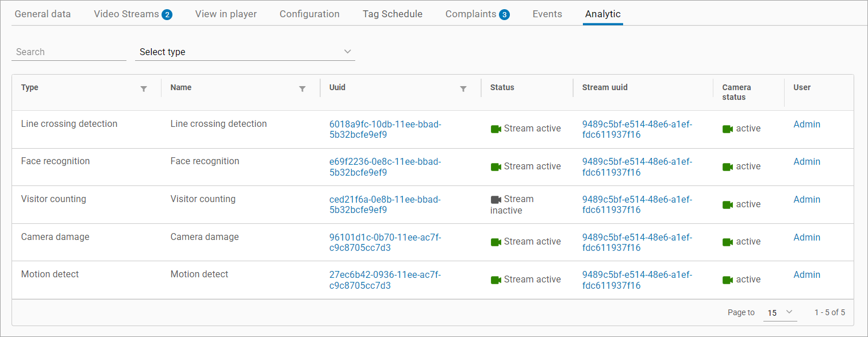Click the Type column filter icon

(144, 89)
